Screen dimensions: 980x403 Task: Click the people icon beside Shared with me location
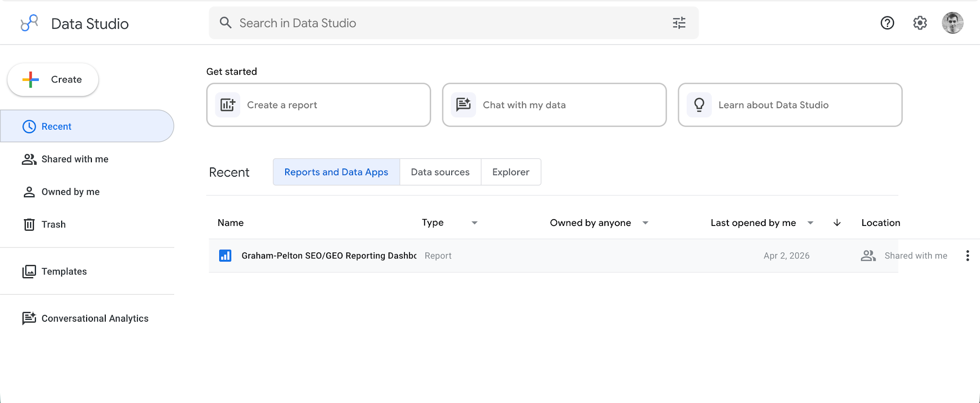click(868, 256)
